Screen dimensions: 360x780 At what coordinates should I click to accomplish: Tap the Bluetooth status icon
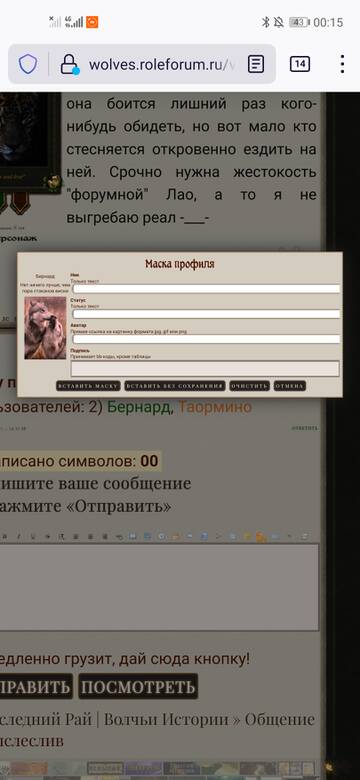pyautogui.click(x=266, y=22)
